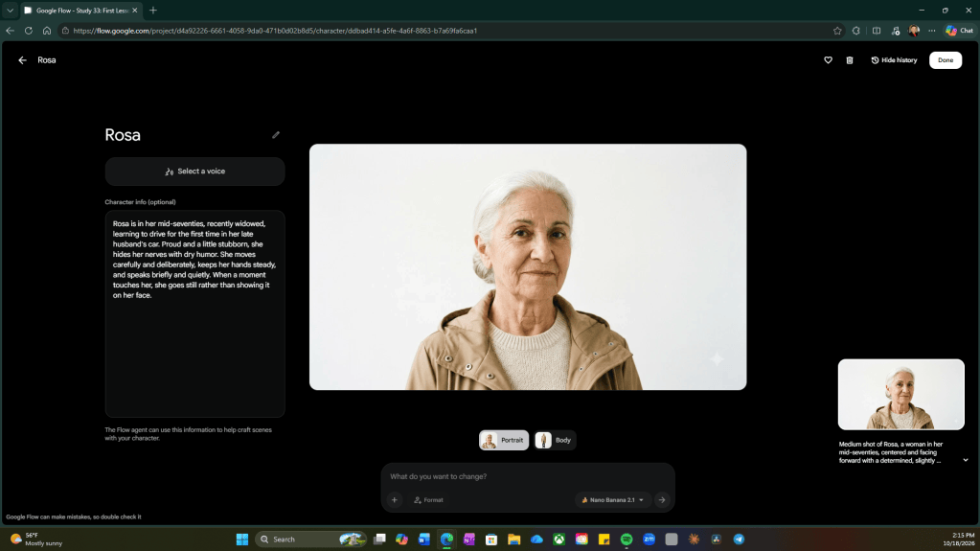Bookmark this page with the star icon
Screen dimensions: 980x551
click(837, 31)
